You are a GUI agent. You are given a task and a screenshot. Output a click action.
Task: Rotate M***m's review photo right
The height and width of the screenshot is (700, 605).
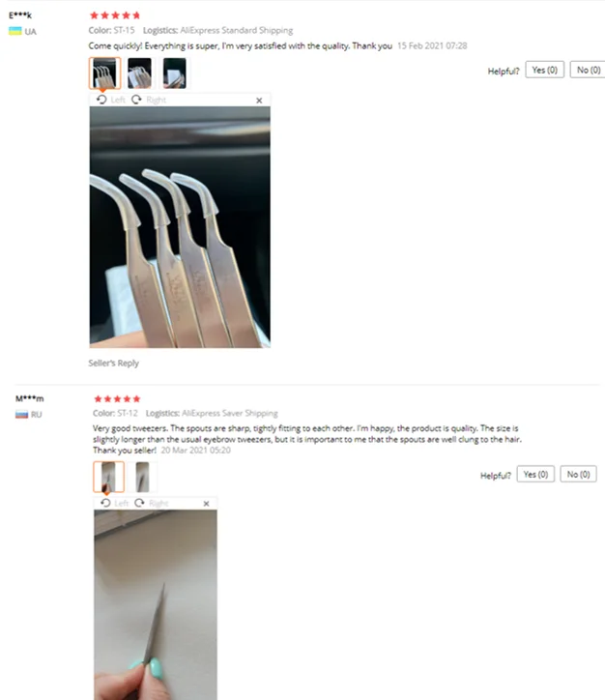(x=152, y=503)
